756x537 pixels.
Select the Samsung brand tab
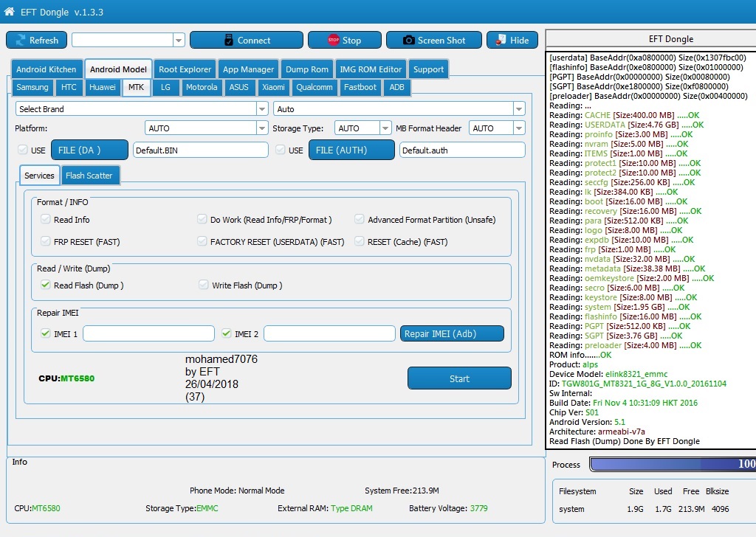(32, 87)
